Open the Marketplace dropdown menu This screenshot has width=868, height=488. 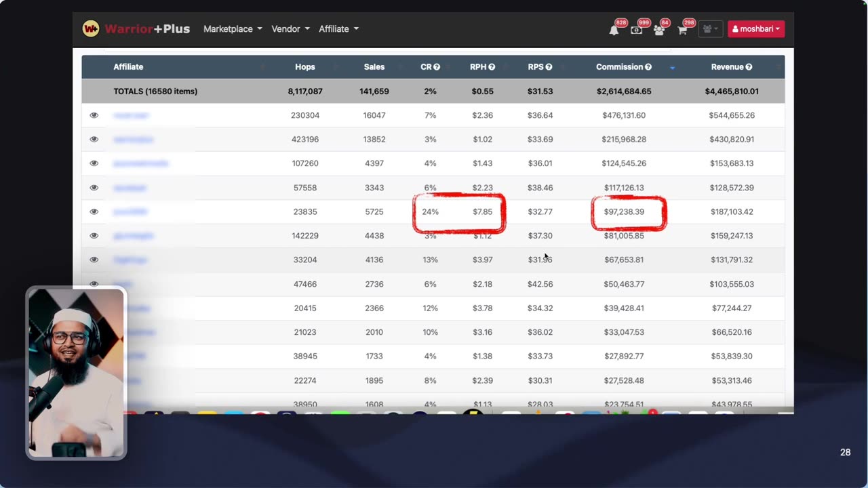tap(233, 29)
